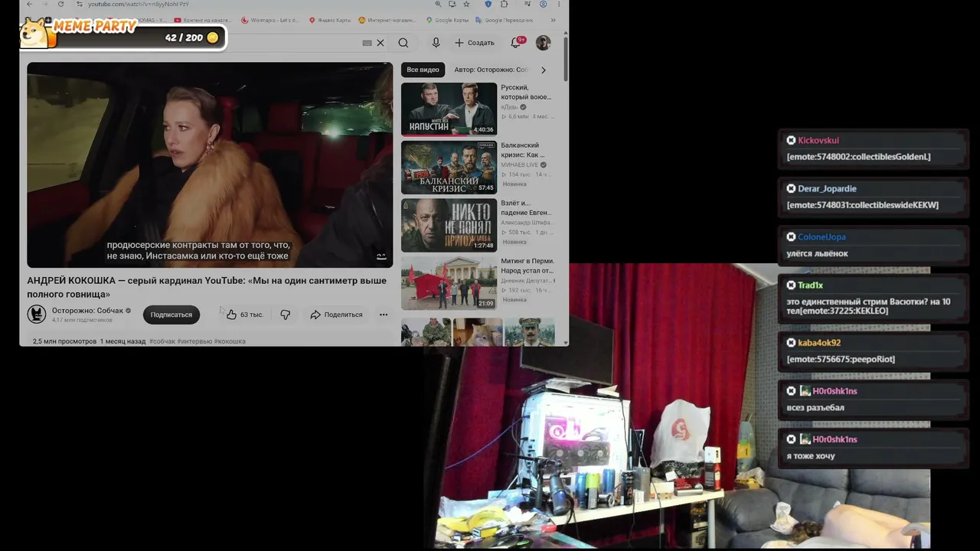
Task: Click the chat message "улёгся львёнок"
Action: (x=817, y=253)
